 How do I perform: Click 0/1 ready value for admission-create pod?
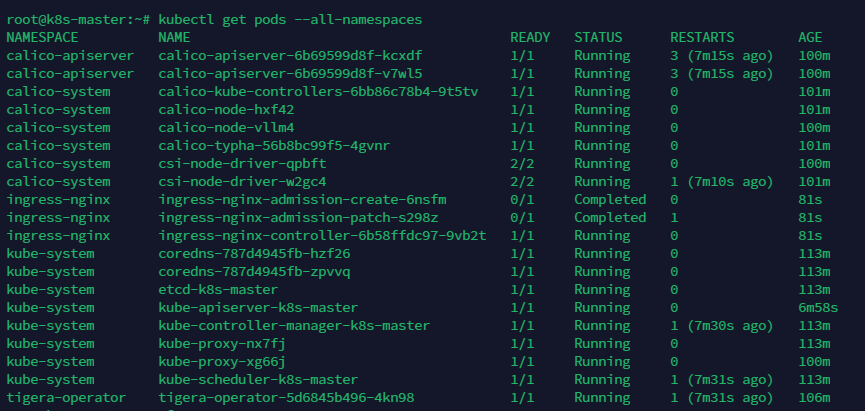coord(522,200)
